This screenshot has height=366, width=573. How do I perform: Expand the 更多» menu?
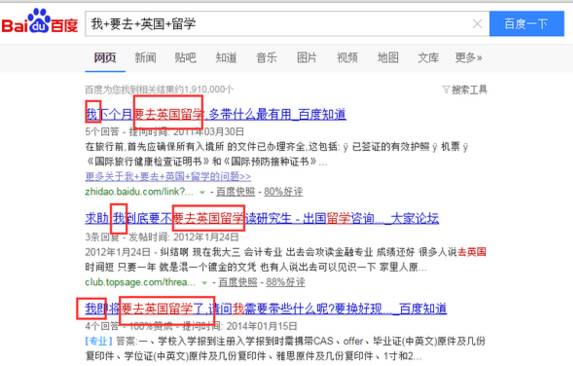click(468, 57)
